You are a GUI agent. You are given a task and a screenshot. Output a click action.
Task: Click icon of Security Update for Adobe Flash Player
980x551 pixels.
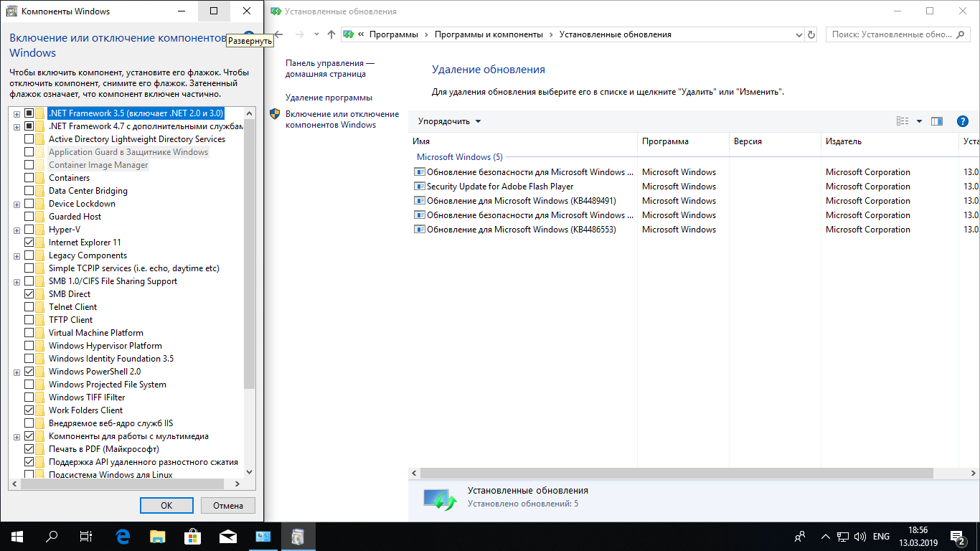pyautogui.click(x=420, y=187)
